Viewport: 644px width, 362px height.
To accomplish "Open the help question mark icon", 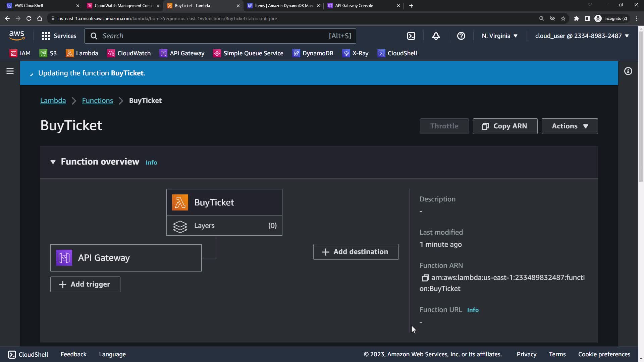I will [x=461, y=36].
